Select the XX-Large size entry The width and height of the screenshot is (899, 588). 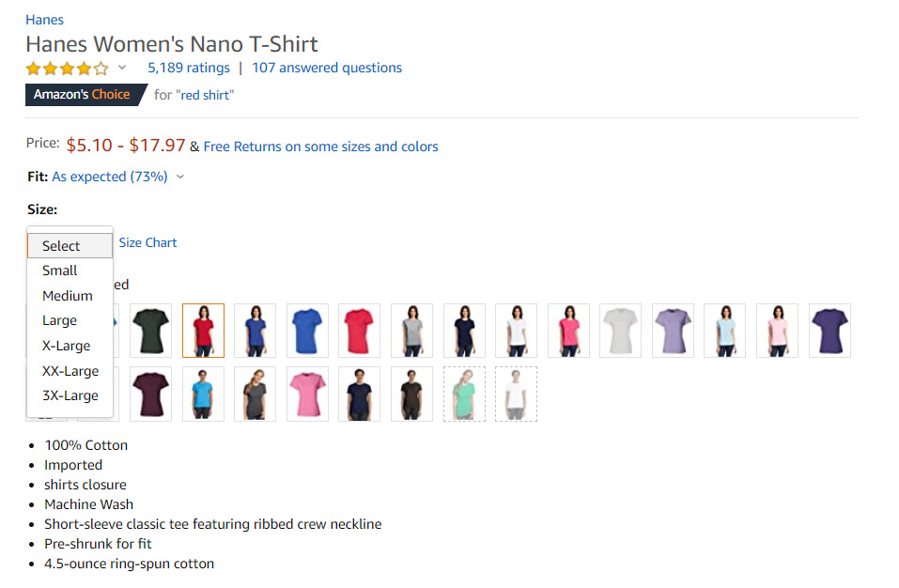(x=70, y=371)
